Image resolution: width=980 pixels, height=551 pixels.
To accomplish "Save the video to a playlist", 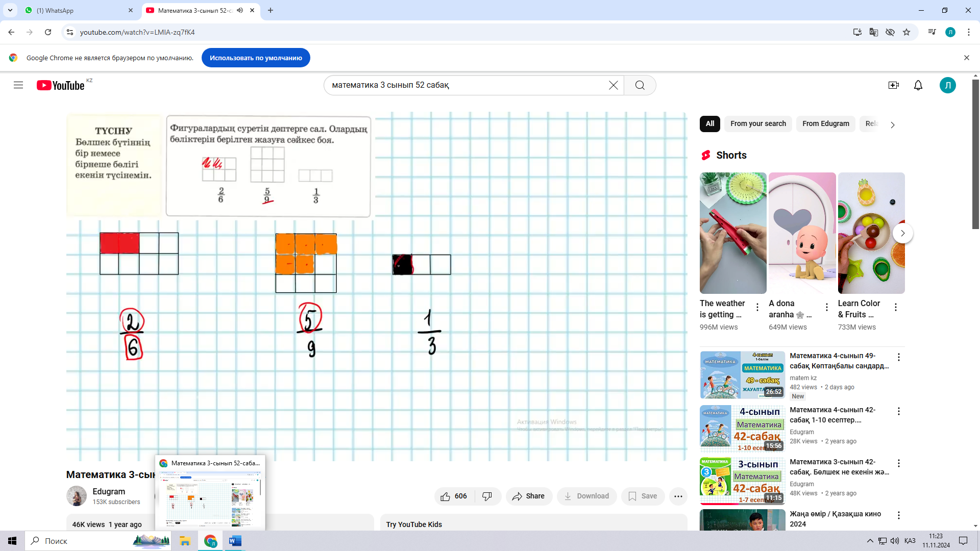I will 643,496.
